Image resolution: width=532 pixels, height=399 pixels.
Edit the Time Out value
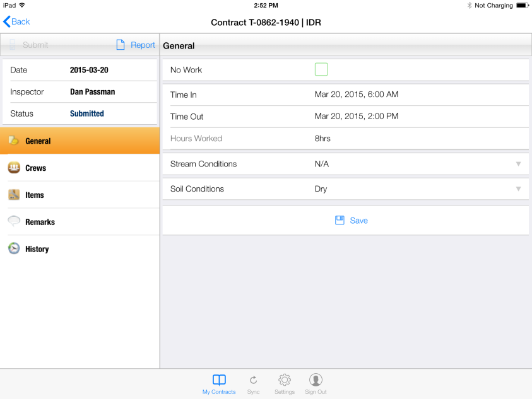[x=357, y=117]
